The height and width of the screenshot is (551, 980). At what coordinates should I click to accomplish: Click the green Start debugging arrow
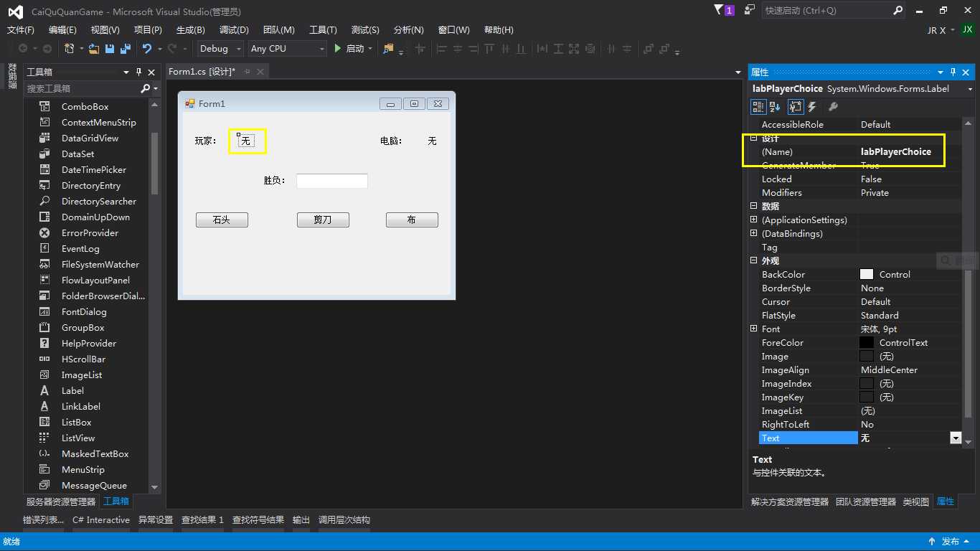click(338, 49)
